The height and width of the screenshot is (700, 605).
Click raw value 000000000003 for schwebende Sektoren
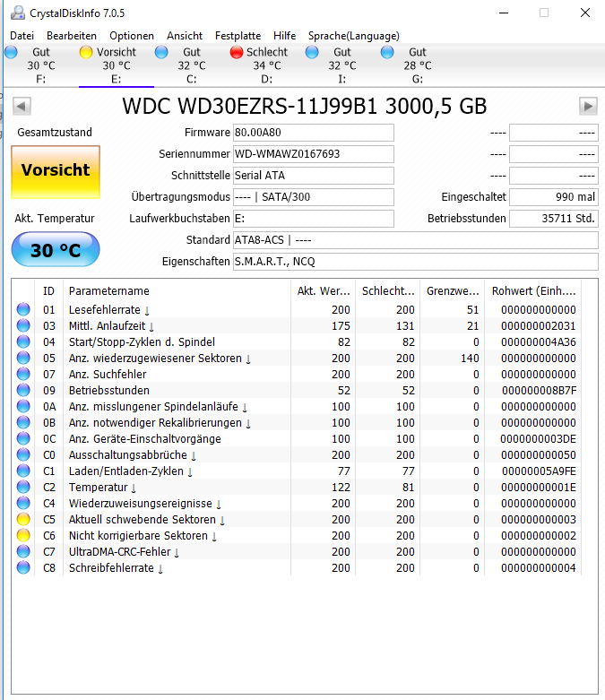pyautogui.click(x=538, y=520)
